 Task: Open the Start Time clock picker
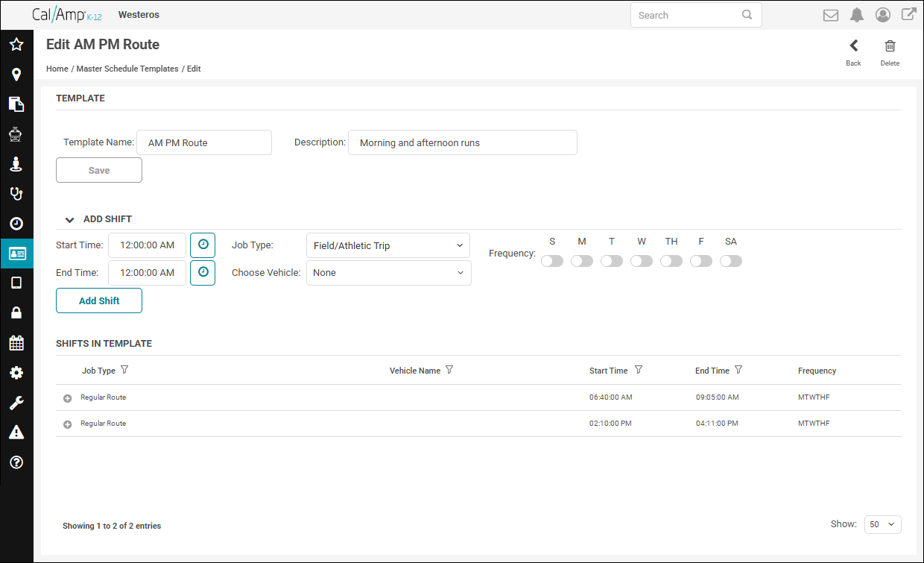[203, 245]
